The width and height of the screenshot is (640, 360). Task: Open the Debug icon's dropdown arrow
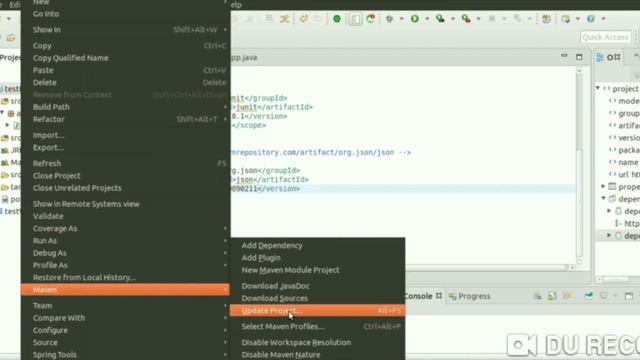point(402,19)
